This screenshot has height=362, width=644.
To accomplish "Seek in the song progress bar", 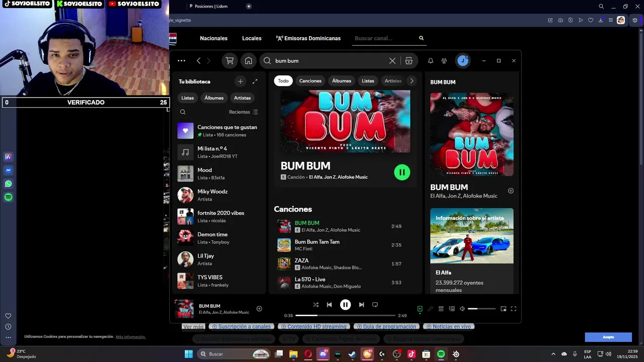I will (345, 315).
